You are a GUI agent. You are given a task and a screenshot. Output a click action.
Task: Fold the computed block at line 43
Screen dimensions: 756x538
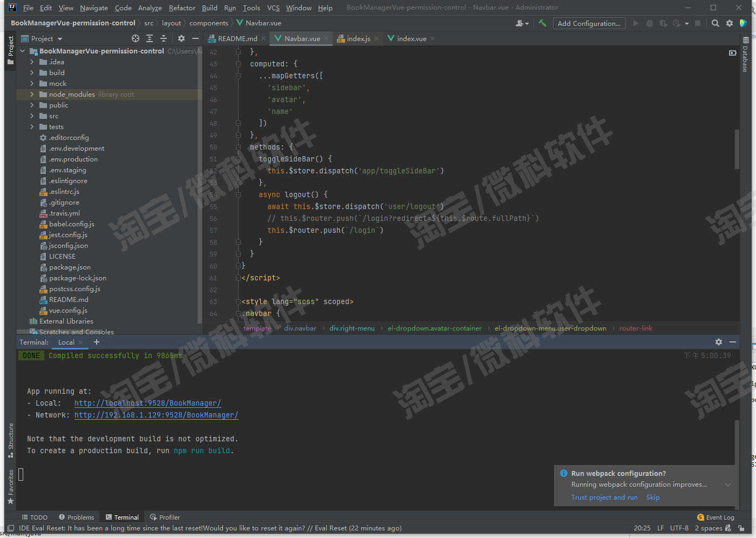click(238, 64)
